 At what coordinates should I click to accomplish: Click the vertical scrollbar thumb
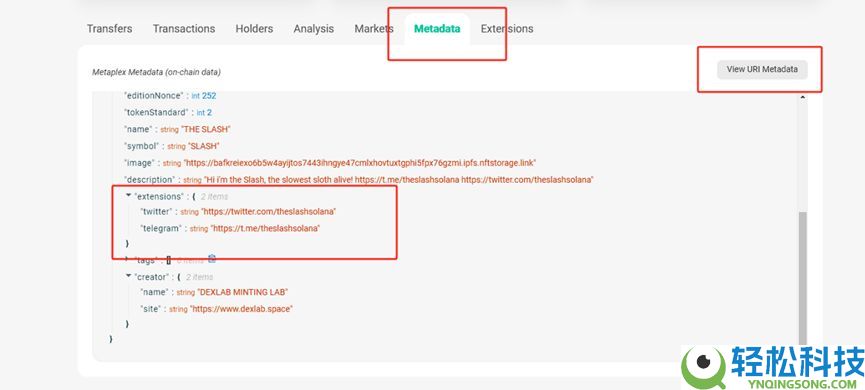click(802, 279)
